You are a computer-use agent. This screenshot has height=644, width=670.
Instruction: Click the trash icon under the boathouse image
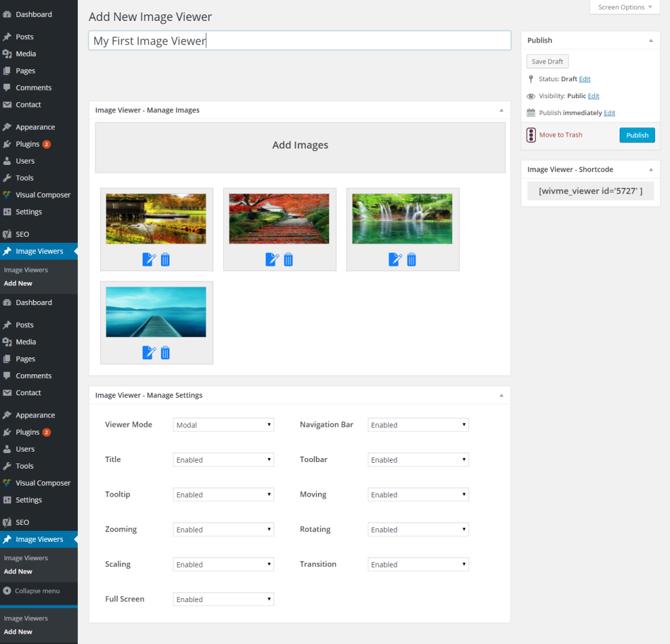click(x=165, y=259)
